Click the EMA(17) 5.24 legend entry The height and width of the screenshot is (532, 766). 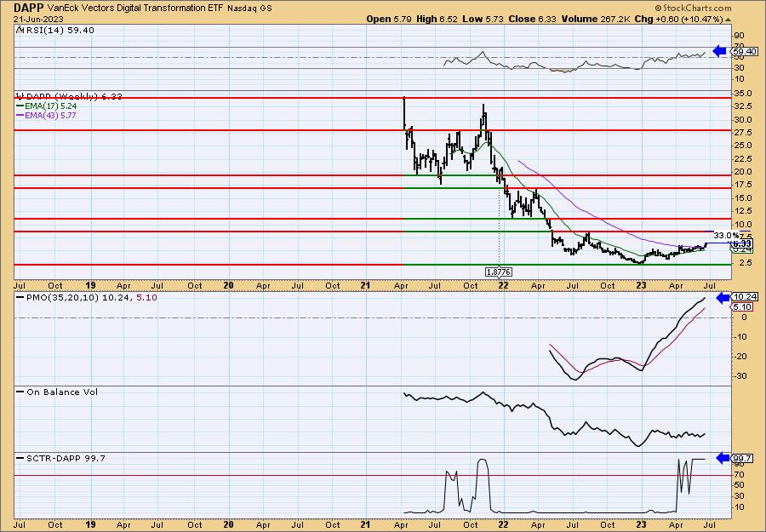52,106
